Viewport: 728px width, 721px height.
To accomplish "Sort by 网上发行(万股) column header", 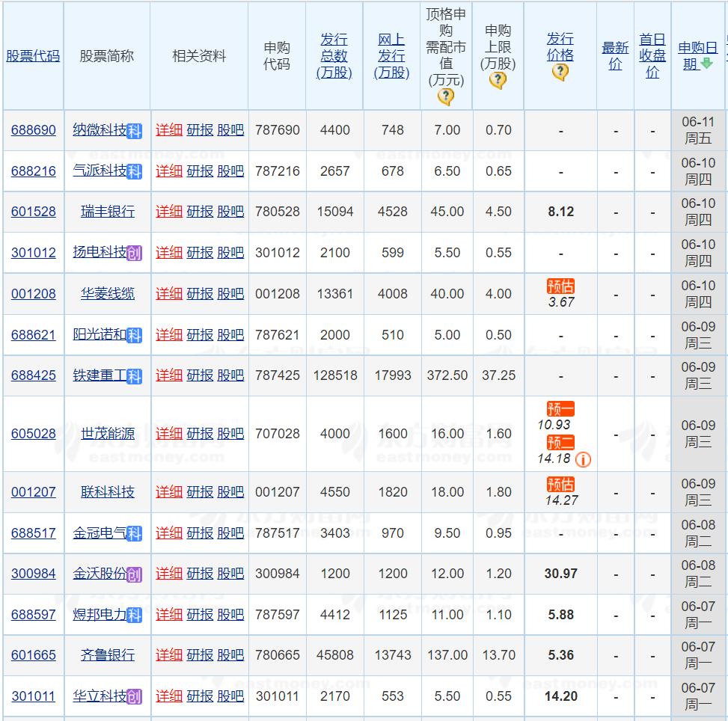I will pos(391,56).
